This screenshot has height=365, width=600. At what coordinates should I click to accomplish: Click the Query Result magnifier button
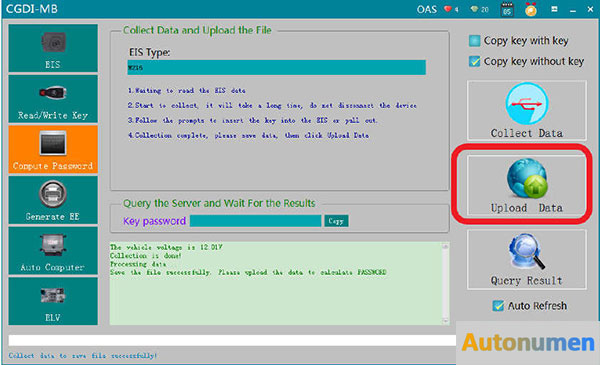coord(527,259)
